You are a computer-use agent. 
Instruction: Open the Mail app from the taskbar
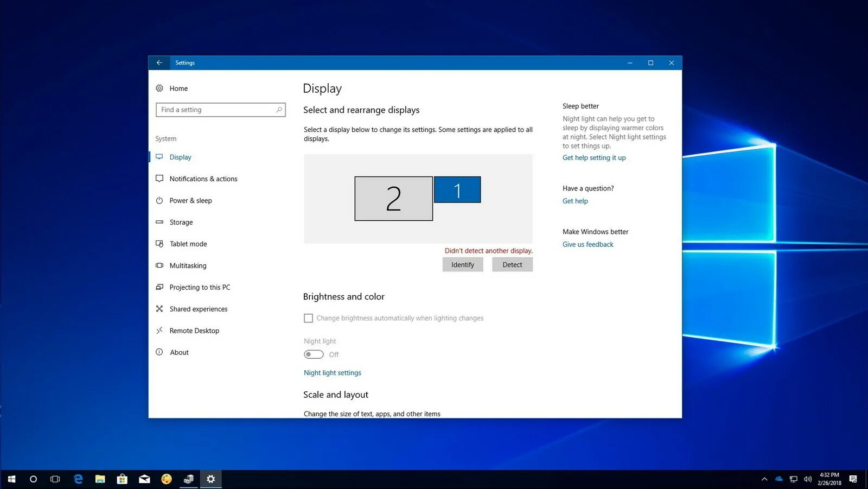click(144, 479)
